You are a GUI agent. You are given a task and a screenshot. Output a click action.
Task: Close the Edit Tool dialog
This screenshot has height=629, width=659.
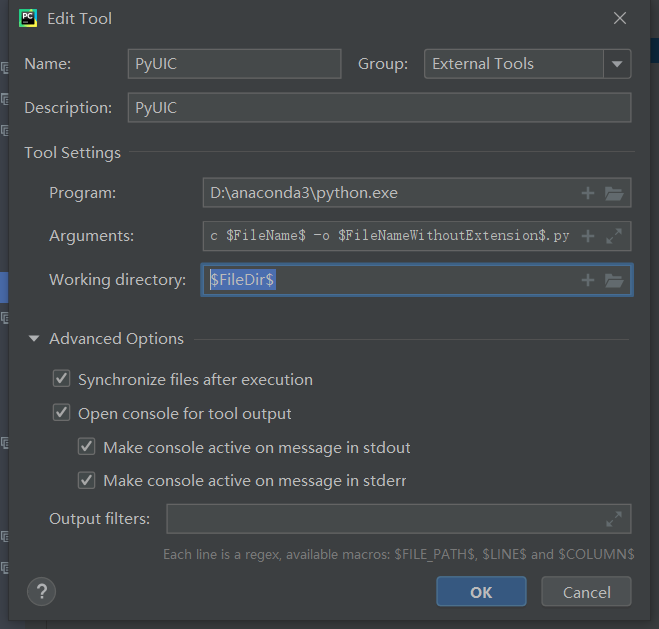coord(620,18)
